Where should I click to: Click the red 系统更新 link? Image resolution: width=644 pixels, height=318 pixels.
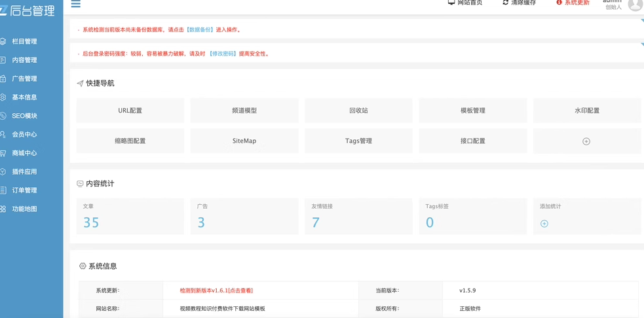(x=577, y=2)
